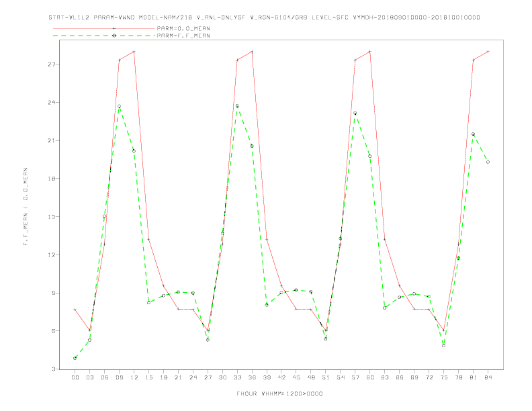
Task: Click x-axis tick label 75
Action: 444,377
